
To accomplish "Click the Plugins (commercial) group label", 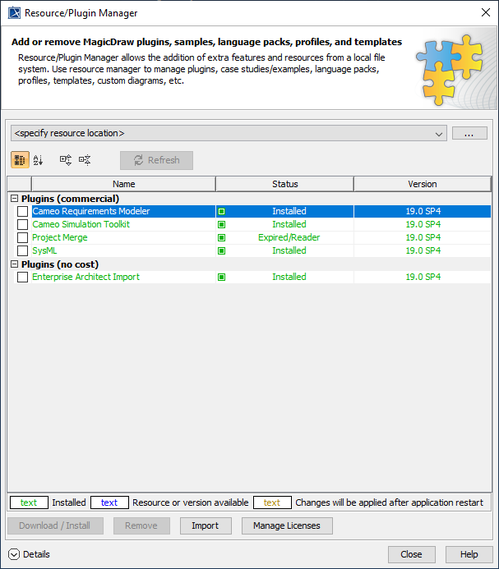I will (70, 198).
